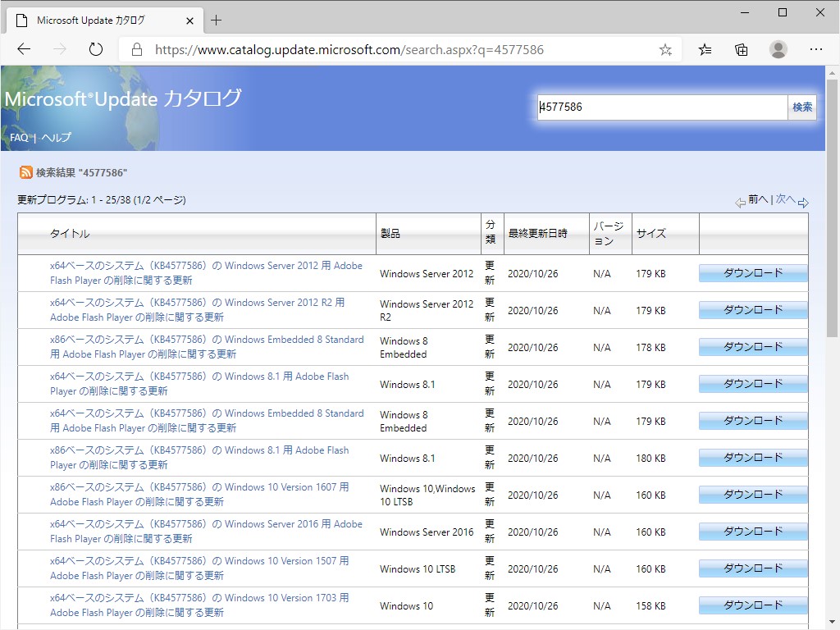Download the Windows Server 2016 update

tap(752, 532)
